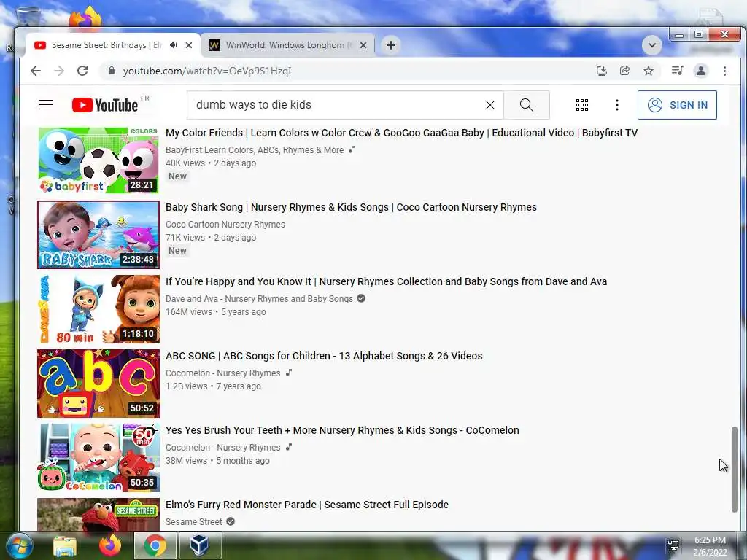Image resolution: width=747 pixels, height=560 pixels.
Task: Click the Chrome taskbar button
Action: coord(155,545)
